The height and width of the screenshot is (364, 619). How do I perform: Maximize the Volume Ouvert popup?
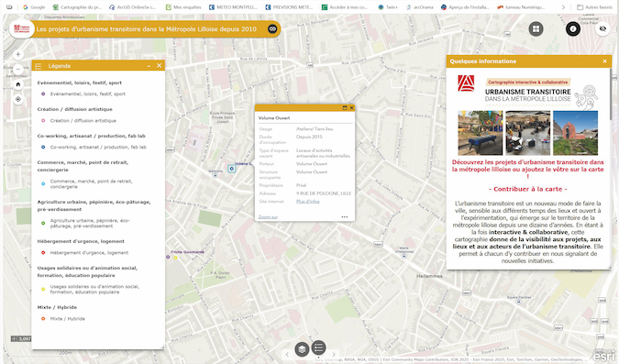click(x=345, y=108)
